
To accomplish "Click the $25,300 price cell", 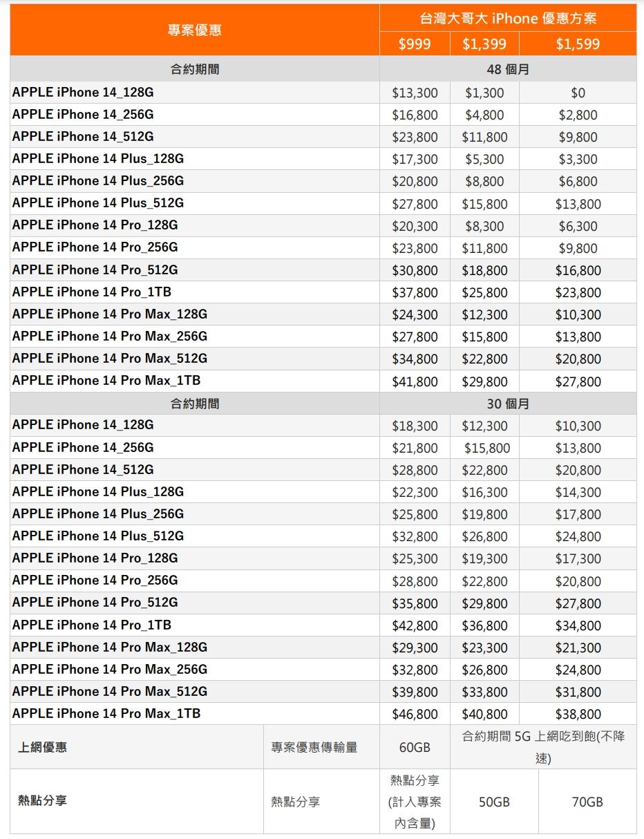I will (x=415, y=558).
